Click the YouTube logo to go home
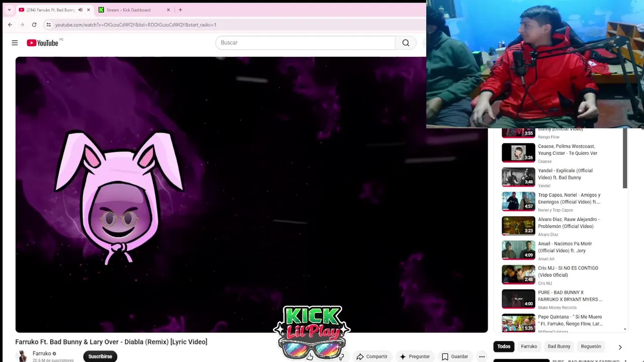Screen dimensions: 644x362 [x=43, y=43]
